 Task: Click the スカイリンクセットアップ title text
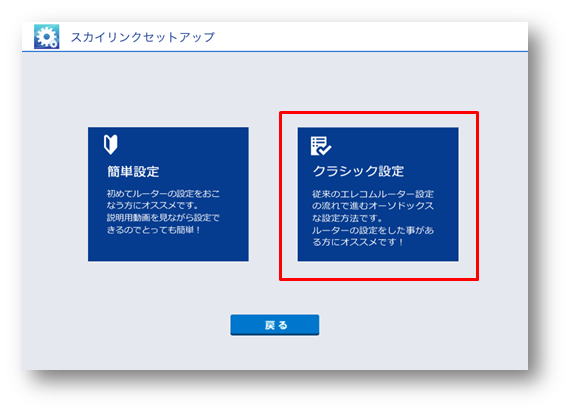pyautogui.click(x=143, y=37)
